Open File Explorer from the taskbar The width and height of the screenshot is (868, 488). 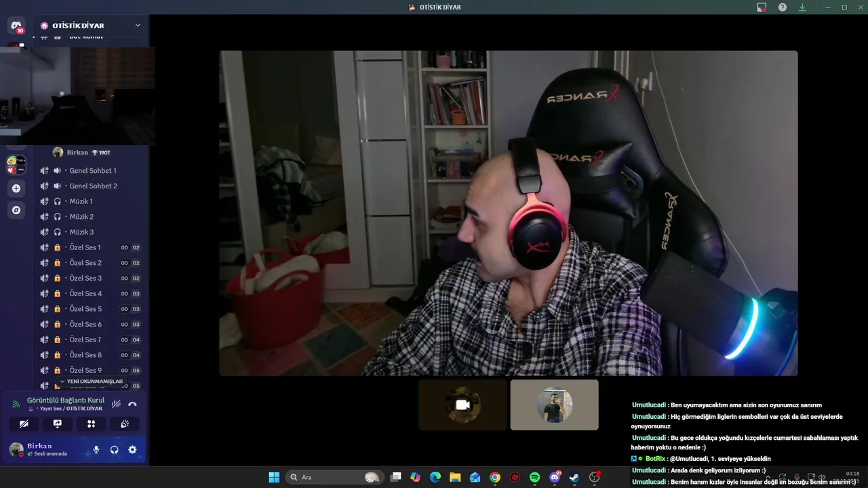(x=455, y=477)
